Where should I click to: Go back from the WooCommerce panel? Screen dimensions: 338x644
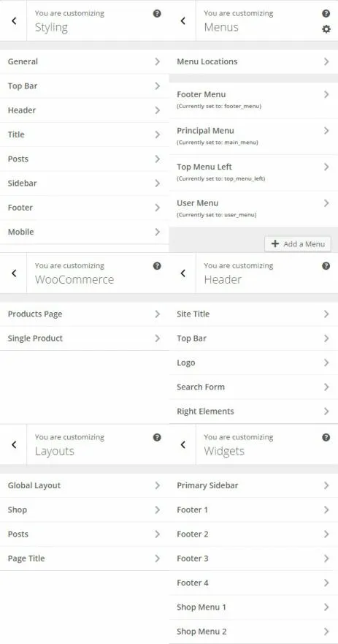(x=14, y=273)
